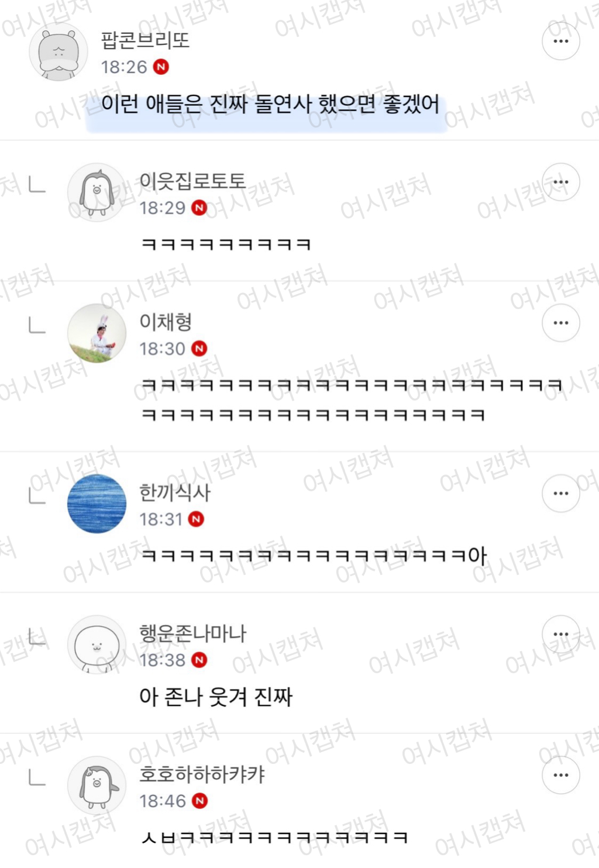Visit the profile of username 행운존나마나
The width and height of the screenshot is (599, 868).
pyautogui.click(x=192, y=633)
